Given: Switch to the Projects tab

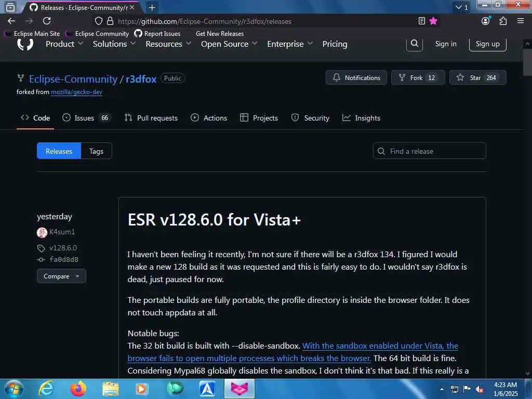Looking at the screenshot, I should 259,118.
